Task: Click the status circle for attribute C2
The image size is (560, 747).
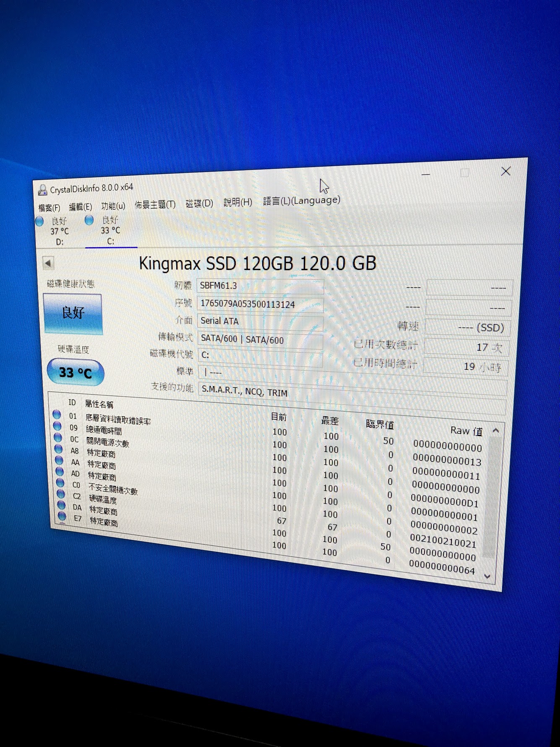Action: tap(61, 494)
